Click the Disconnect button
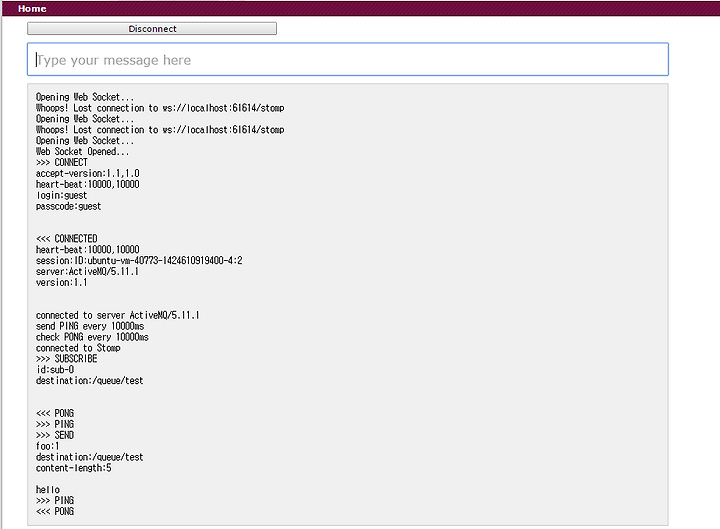This screenshot has height=529, width=720. pyautogui.click(x=152, y=28)
